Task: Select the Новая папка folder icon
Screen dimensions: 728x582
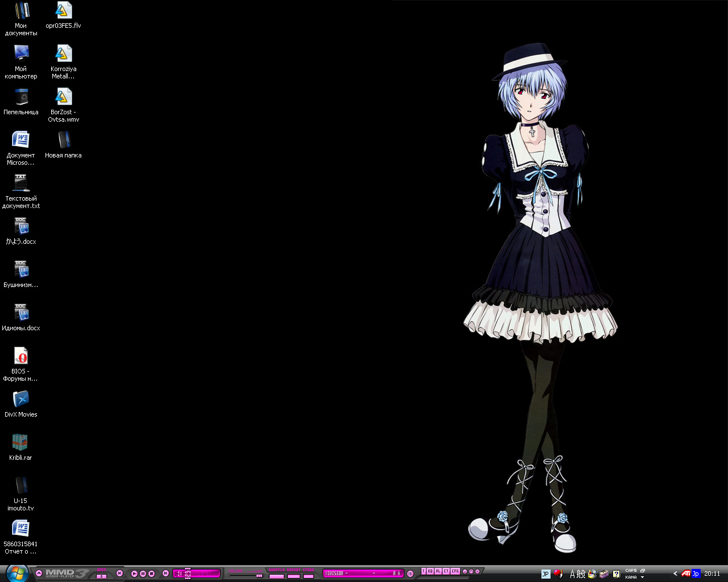Action: click(63, 145)
